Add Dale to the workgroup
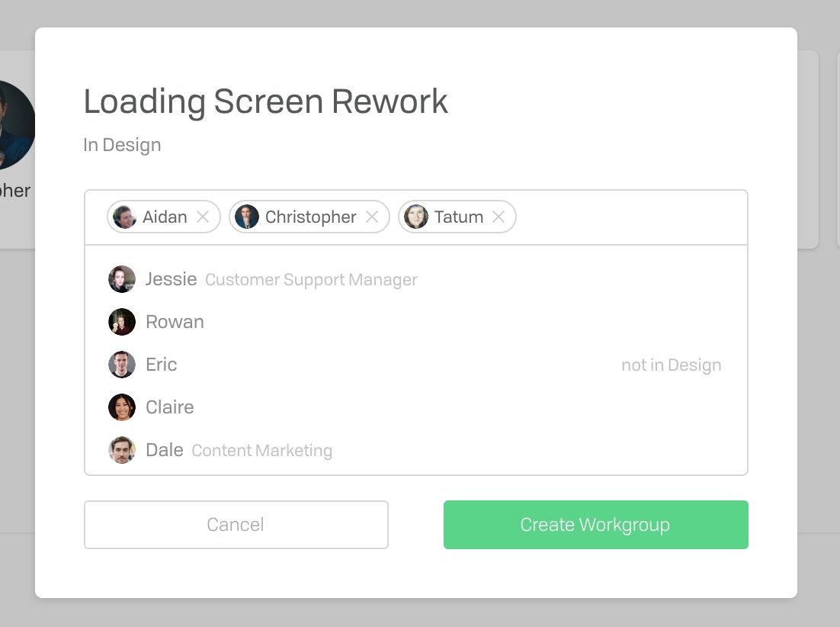This screenshot has width=840, height=627. 415,450
